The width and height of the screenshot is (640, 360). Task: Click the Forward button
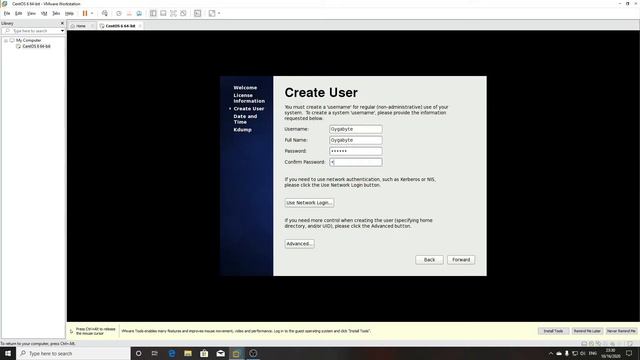(x=461, y=260)
